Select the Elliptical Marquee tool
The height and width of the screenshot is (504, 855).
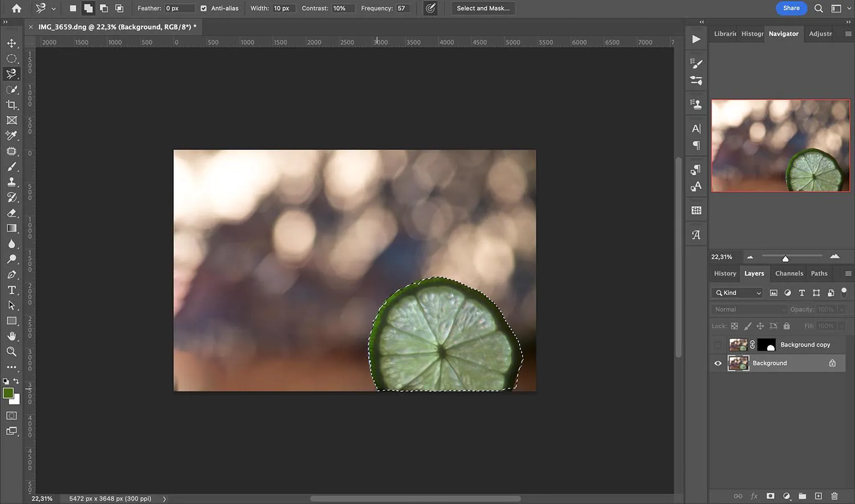tap(11, 59)
